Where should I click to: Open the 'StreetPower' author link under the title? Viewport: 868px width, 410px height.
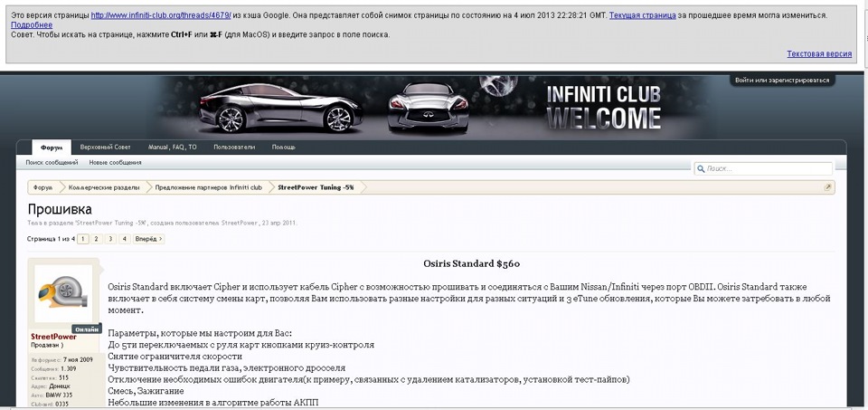click(239, 224)
